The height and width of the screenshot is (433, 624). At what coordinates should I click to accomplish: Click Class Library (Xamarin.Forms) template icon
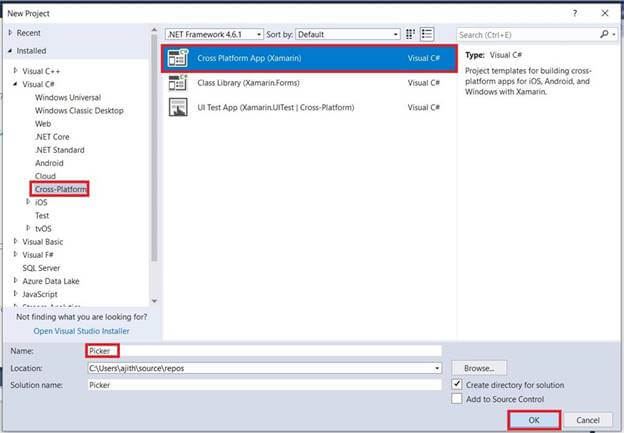tap(177, 83)
